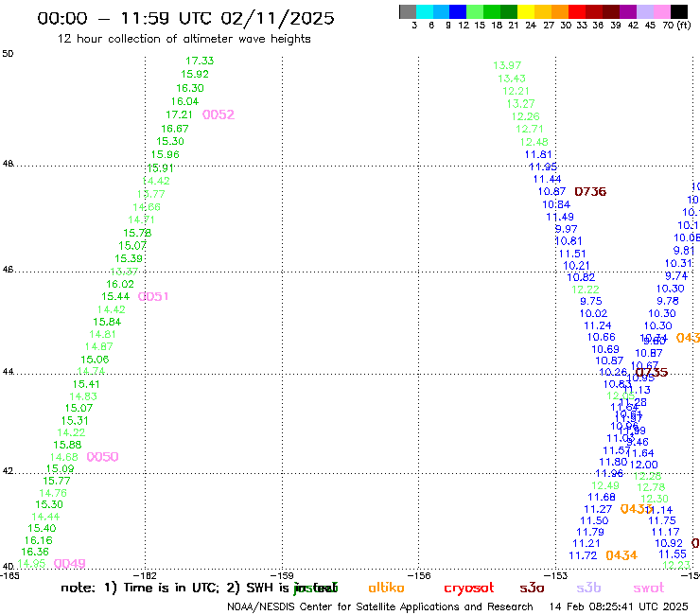Click the NOAA/NESDIS Center credit line

380,606
